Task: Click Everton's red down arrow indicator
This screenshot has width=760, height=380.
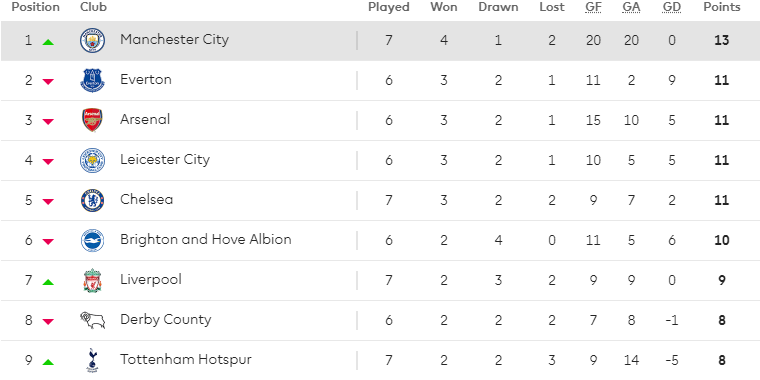Action: (x=48, y=82)
